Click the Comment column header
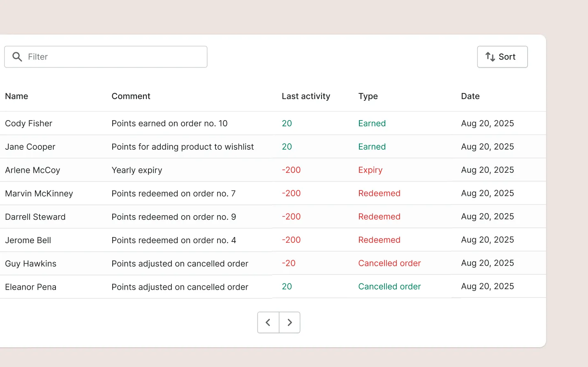This screenshot has width=588, height=367. click(131, 96)
